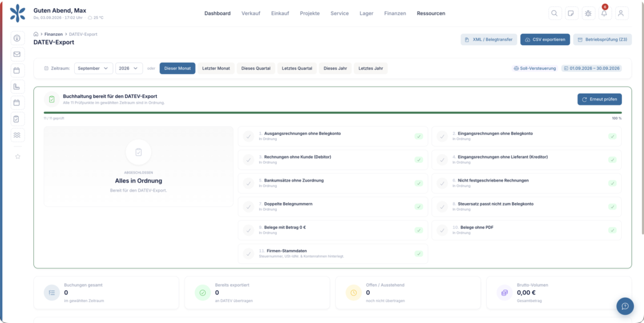644x323 pixels.
Task: Open the search magnifier icon
Action: [x=555, y=13]
